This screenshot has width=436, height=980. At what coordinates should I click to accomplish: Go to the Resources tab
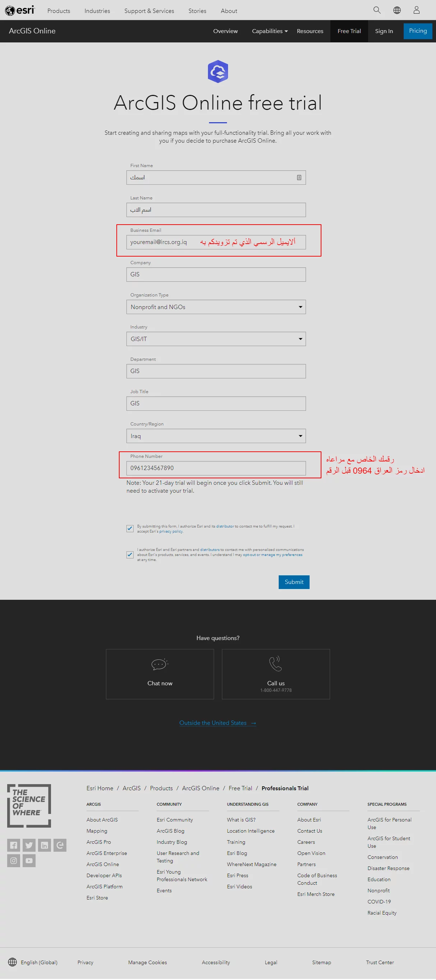[310, 31]
